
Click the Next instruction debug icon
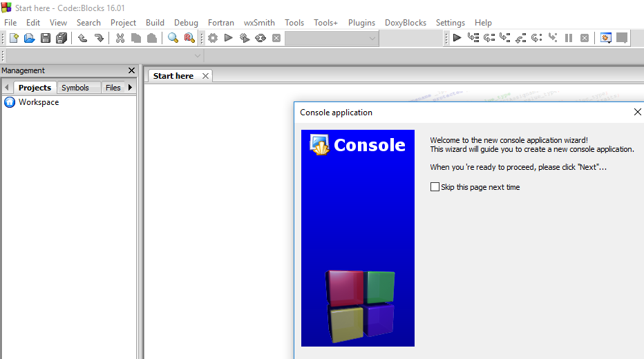tap(537, 38)
